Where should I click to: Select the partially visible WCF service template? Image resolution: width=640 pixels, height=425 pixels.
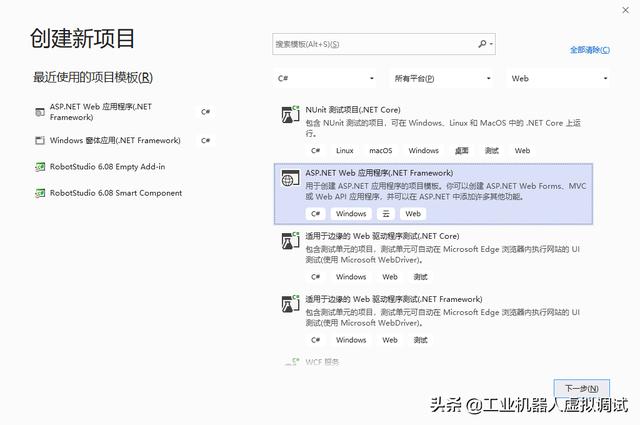pos(433,362)
